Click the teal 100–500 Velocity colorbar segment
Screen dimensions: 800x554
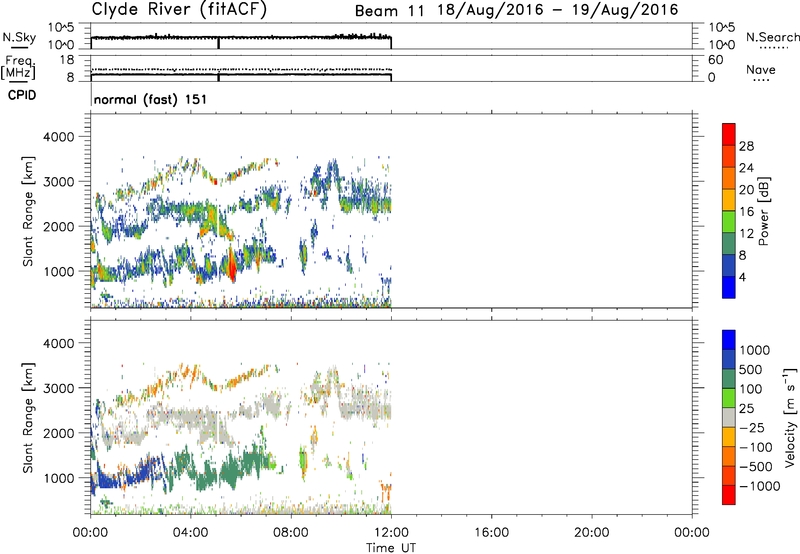(x=729, y=379)
